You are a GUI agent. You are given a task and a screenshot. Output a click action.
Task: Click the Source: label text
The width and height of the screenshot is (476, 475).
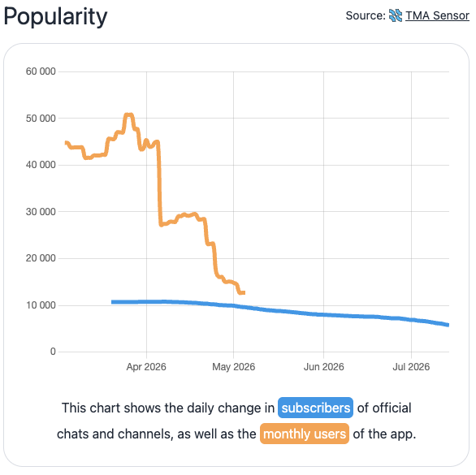pyautogui.click(x=366, y=15)
